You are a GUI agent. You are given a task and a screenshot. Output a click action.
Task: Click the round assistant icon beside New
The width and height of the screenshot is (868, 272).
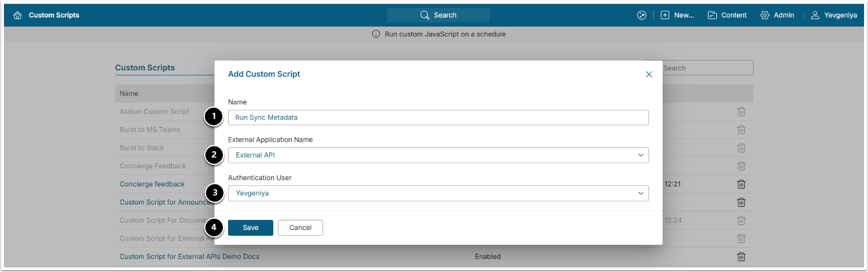641,15
